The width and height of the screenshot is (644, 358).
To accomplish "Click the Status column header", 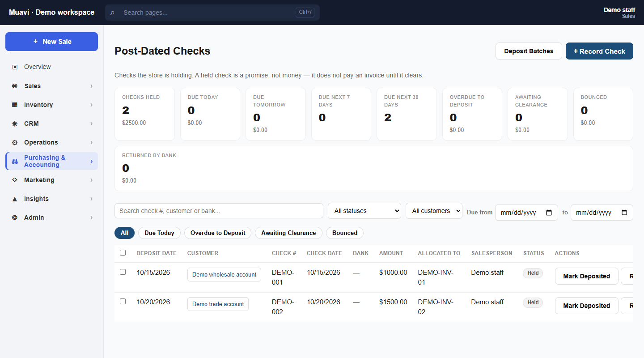I will pos(534,253).
